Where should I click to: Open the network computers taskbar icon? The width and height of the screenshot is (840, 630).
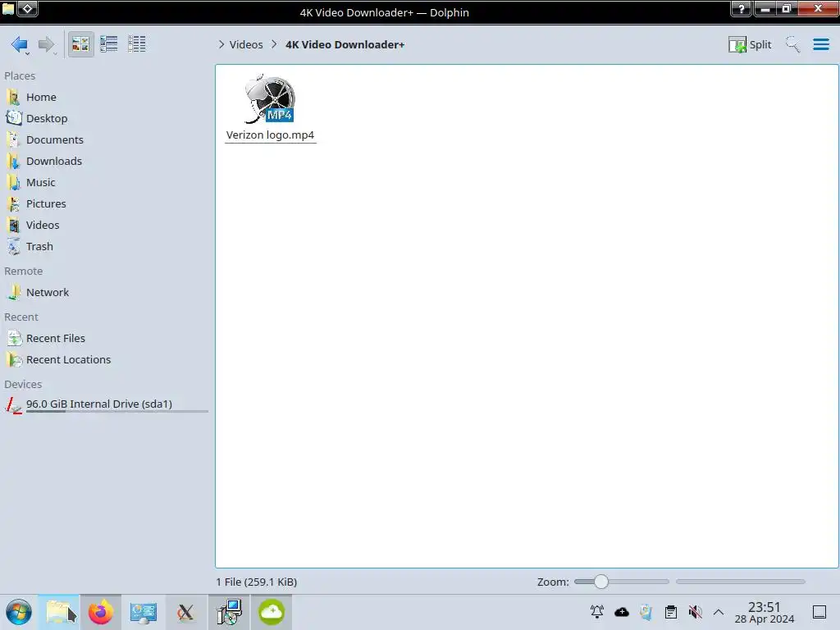tap(229, 612)
